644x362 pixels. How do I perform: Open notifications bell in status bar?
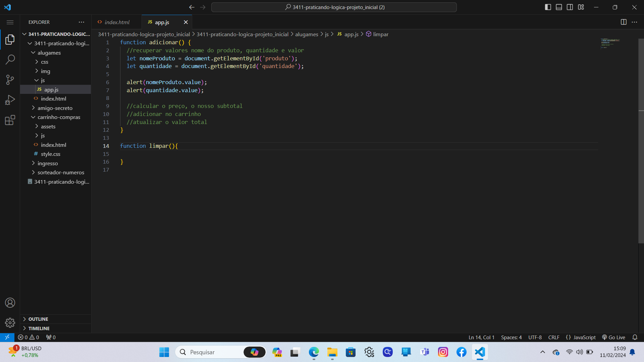(x=635, y=337)
